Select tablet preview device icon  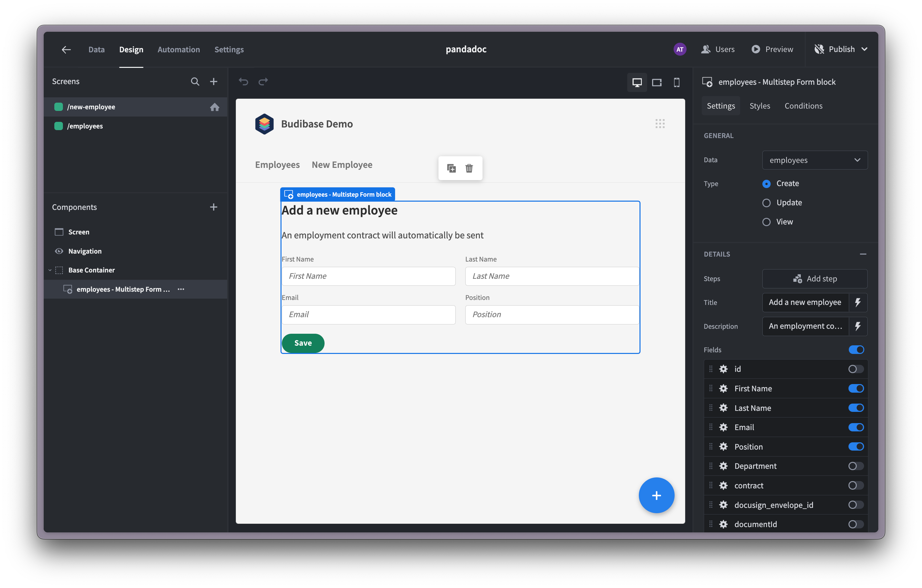[657, 82]
